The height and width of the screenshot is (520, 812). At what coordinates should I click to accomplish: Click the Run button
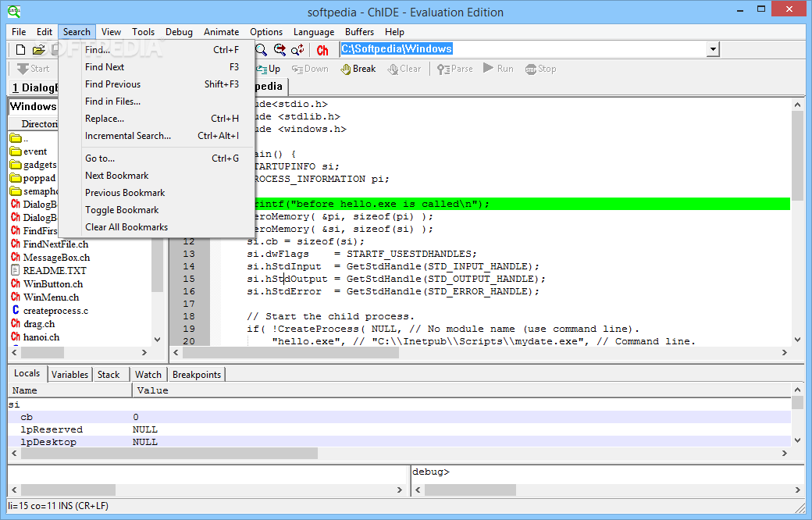point(498,69)
